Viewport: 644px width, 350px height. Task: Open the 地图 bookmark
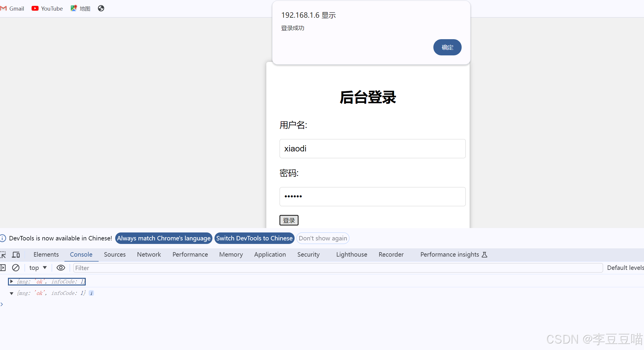80,8
